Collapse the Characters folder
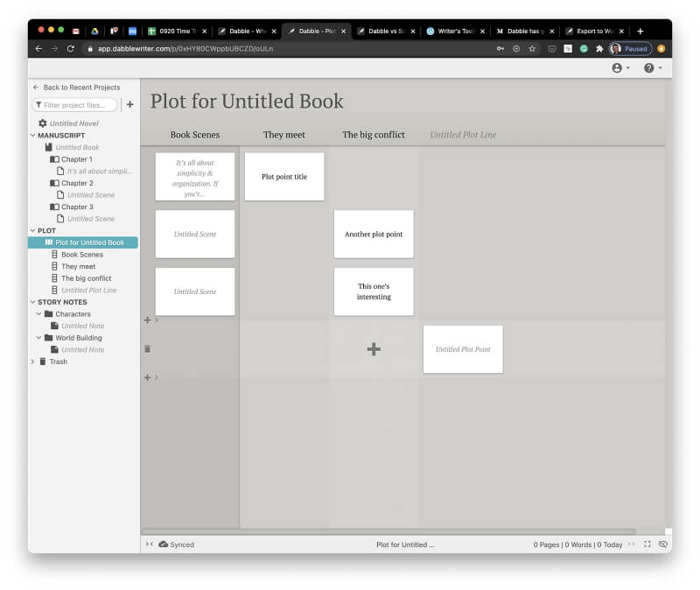Screen dimensions: 700x590 38,314
